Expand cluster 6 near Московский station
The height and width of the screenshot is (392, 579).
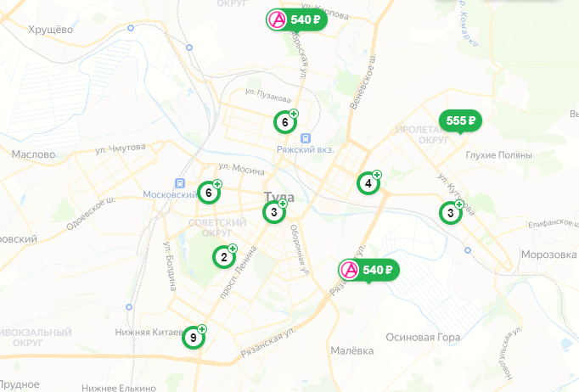(x=209, y=193)
